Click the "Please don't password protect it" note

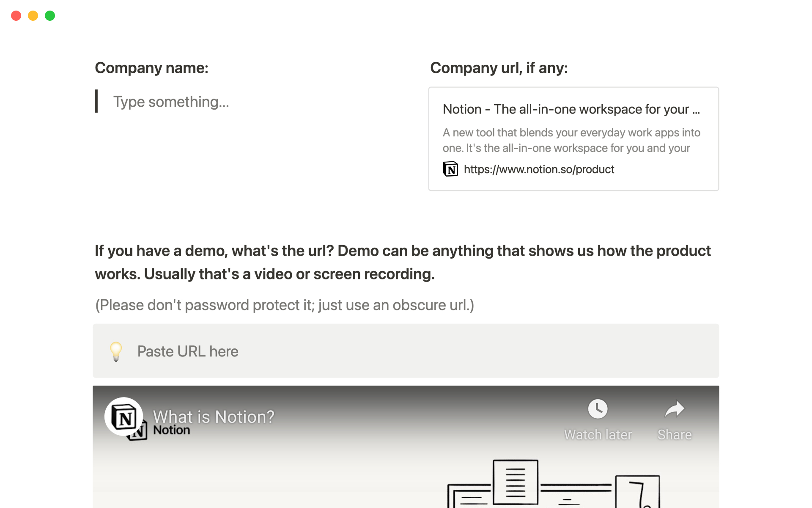285,305
